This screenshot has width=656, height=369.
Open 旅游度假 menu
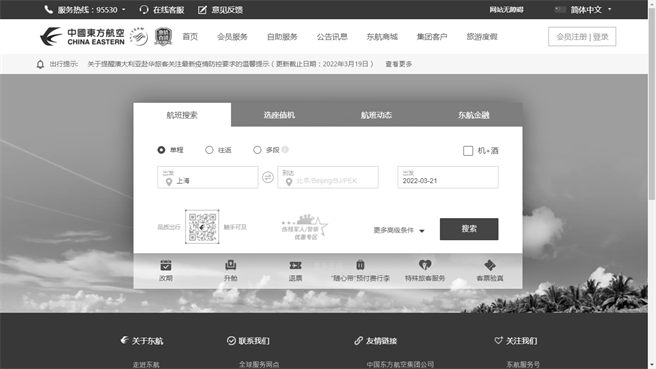[x=482, y=37]
